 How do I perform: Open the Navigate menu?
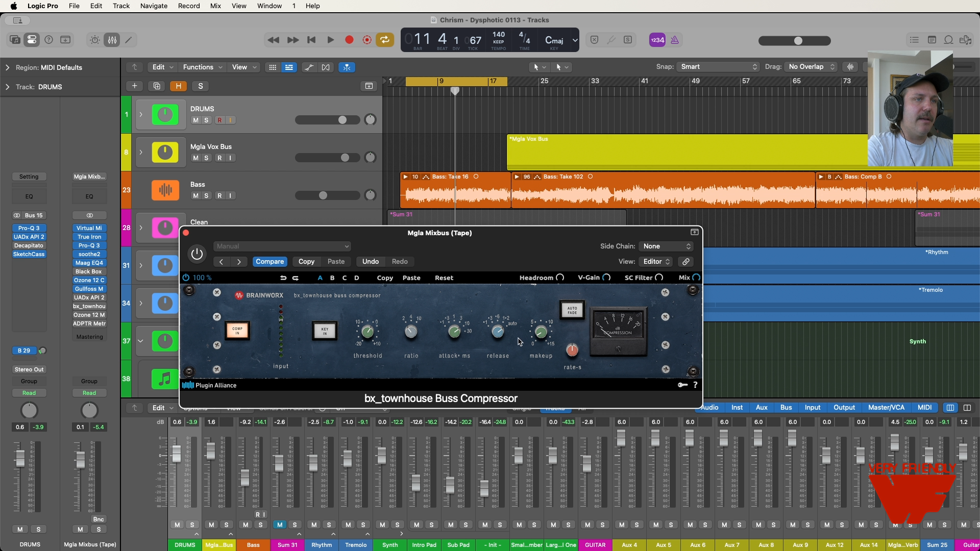point(154,6)
